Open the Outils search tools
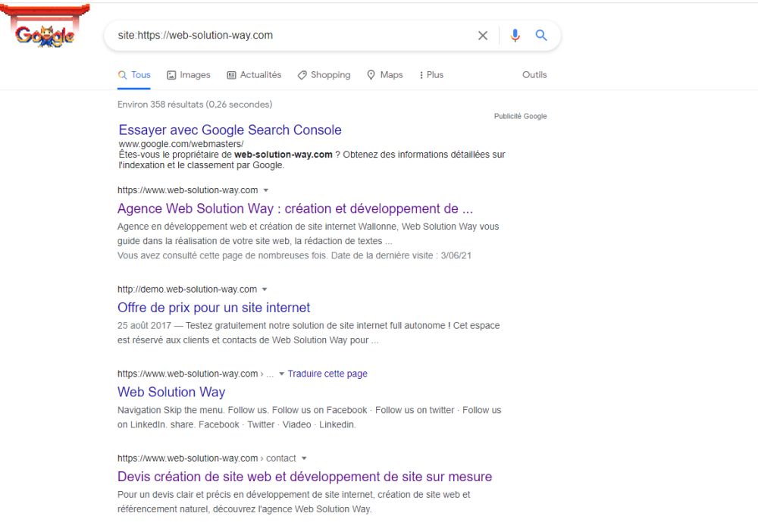The width and height of the screenshot is (758, 532). (x=534, y=75)
